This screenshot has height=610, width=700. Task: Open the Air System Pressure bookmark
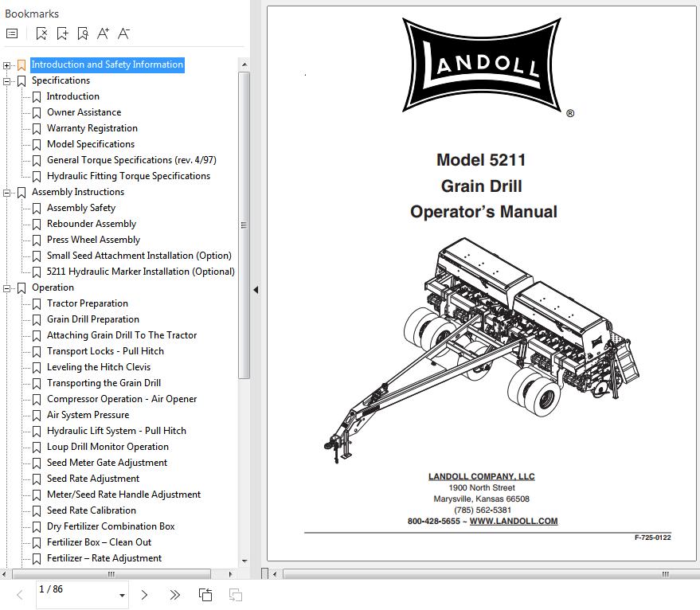click(x=88, y=416)
